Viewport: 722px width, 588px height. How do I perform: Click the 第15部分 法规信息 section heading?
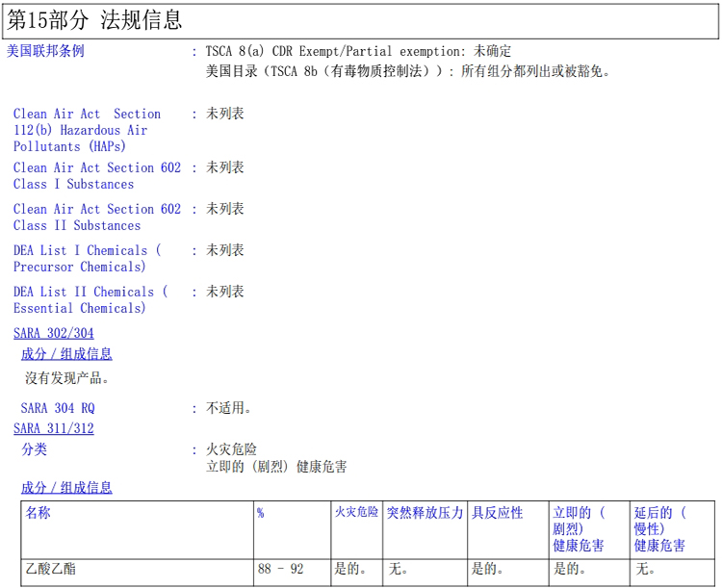[x=94, y=20]
